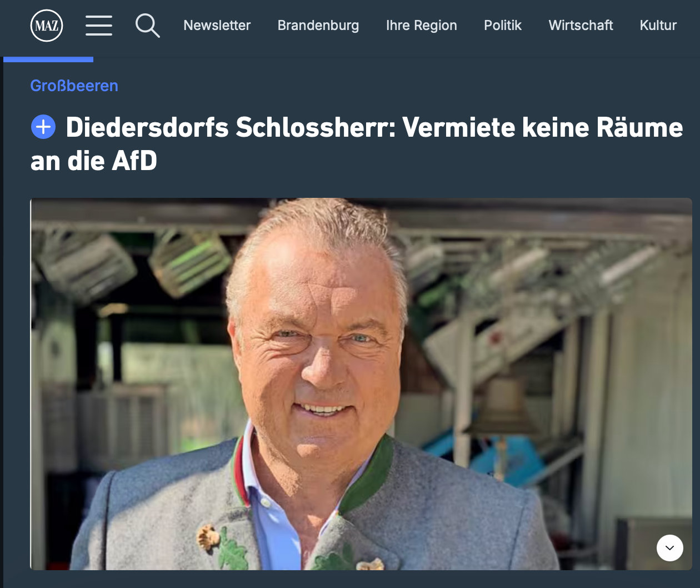Open the Brandenburg section
Screen dimensions: 700x588
(318, 26)
